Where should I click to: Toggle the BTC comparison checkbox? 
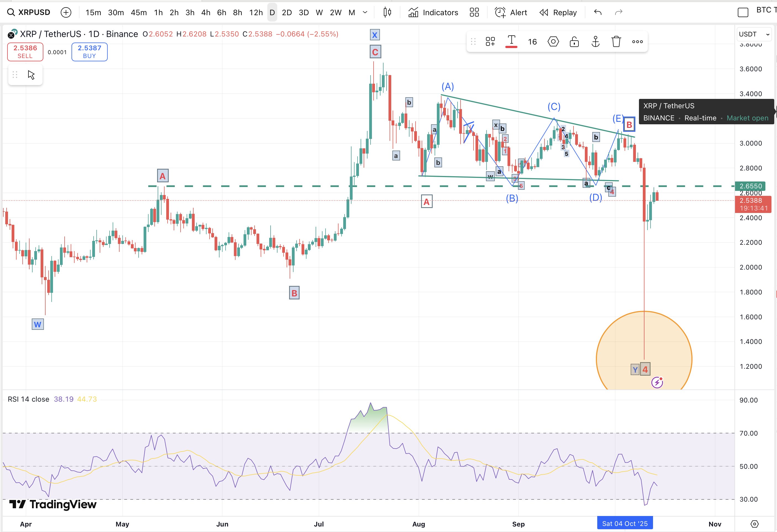(x=743, y=12)
